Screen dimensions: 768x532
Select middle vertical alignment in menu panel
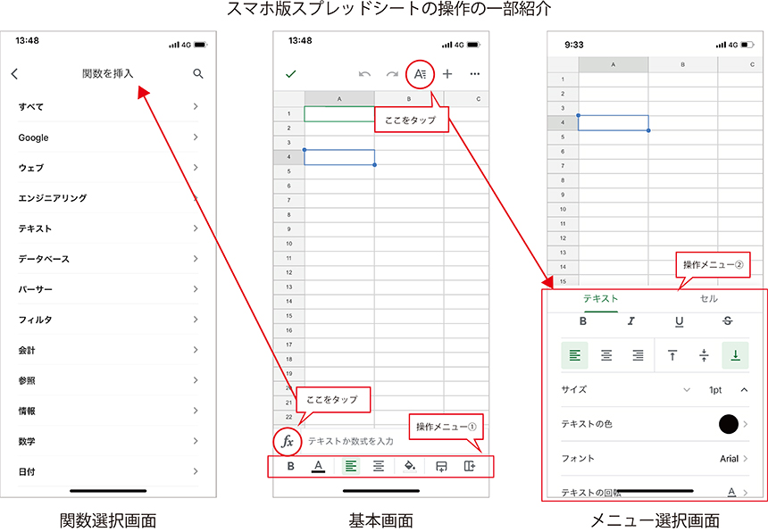[x=704, y=355]
